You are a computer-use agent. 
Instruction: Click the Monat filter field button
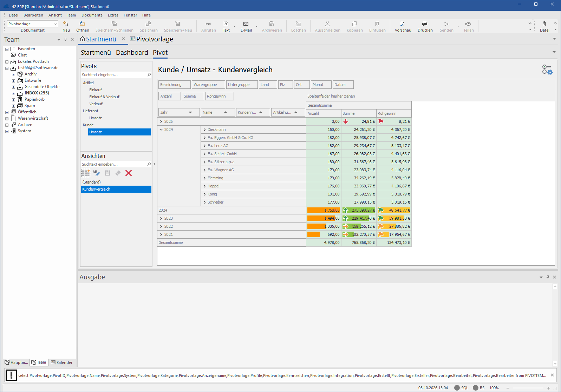pyautogui.click(x=321, y=85)
